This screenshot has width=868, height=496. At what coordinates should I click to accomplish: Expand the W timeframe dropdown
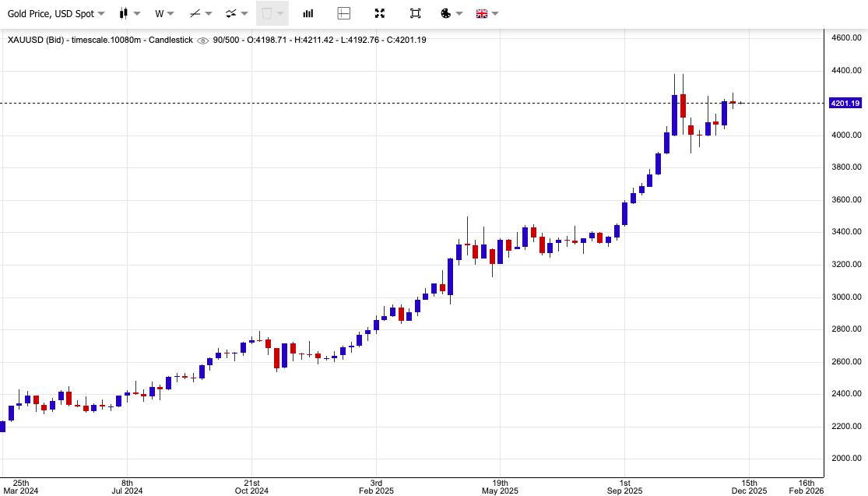coord(164,13)
